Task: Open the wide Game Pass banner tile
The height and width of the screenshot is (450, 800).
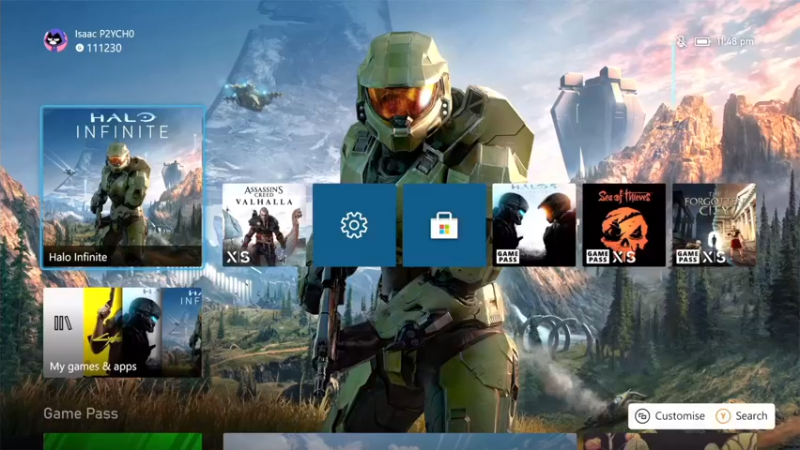Action: (x=400, y=442)
